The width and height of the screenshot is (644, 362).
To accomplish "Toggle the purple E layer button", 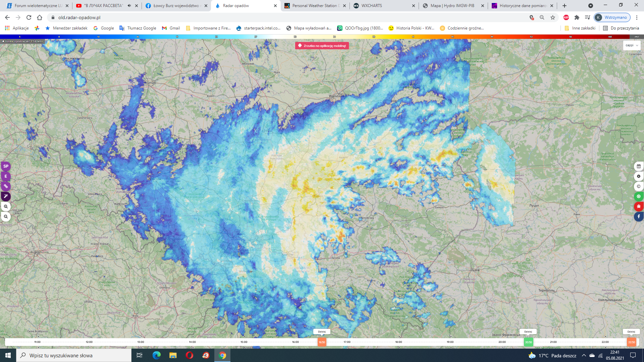I will click(6, 176).
